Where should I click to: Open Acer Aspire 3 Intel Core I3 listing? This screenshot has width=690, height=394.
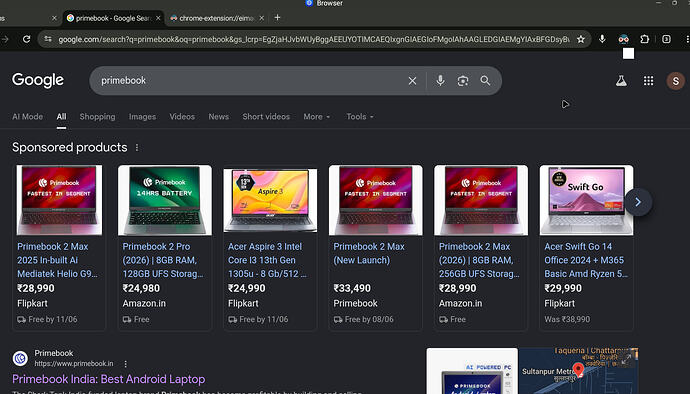[x=267, y=260]
